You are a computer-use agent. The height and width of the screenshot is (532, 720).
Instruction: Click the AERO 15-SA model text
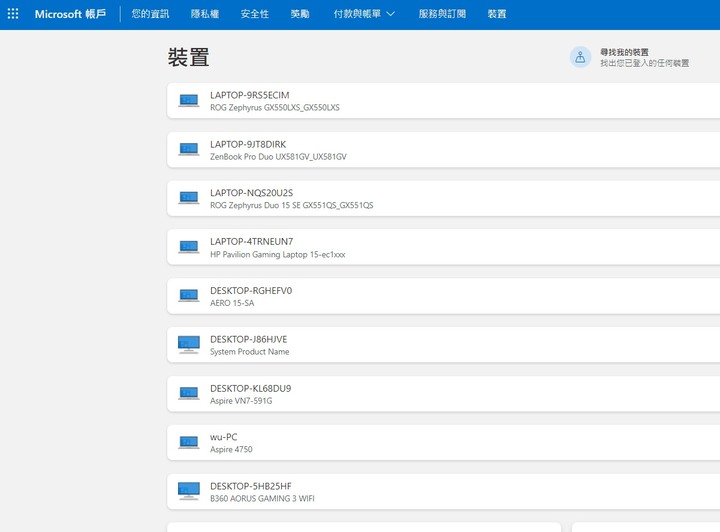point(232,303)
